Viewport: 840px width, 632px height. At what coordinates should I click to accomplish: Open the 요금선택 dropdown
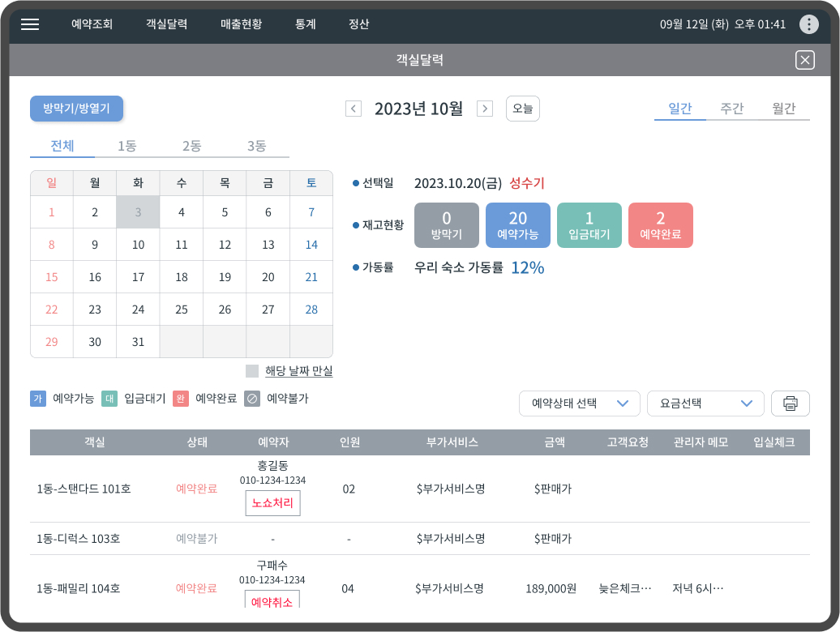705,404
